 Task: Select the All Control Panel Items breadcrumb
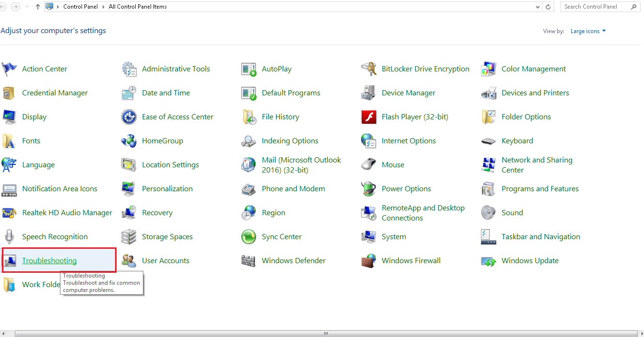(x=138, y=7)
